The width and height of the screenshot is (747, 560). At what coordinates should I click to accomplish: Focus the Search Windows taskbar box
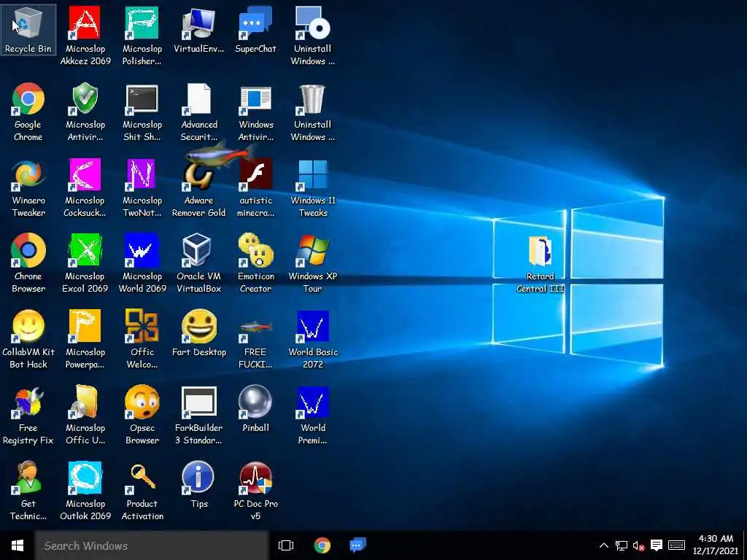click(x=152, y=545)
